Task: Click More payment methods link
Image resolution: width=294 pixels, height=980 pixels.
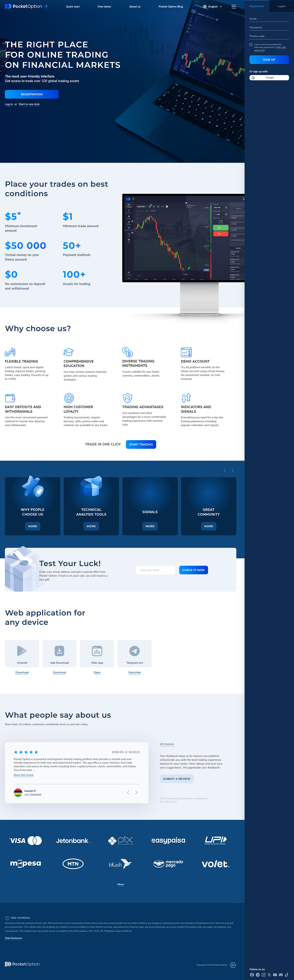Action: click(x=121, y=885)
